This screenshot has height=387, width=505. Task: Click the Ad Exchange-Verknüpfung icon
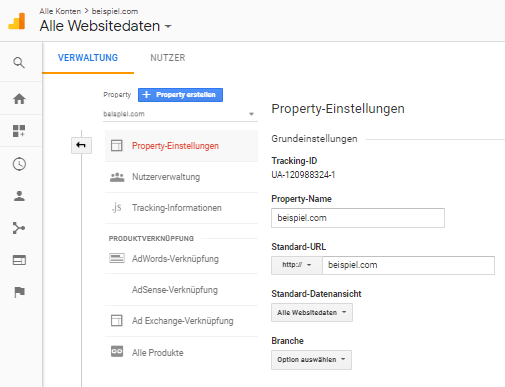117,321
